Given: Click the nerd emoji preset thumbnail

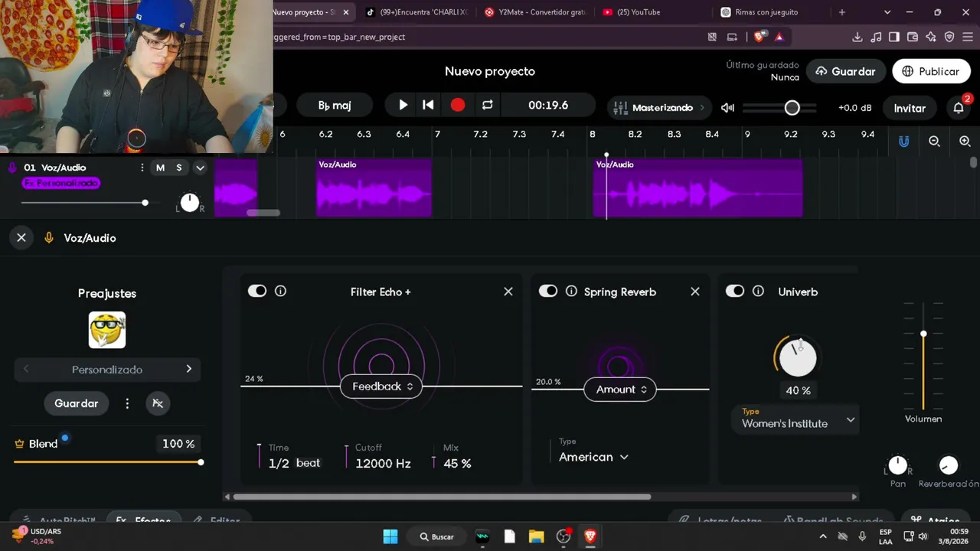Looking at the screenshot, I should click(107, 330).
